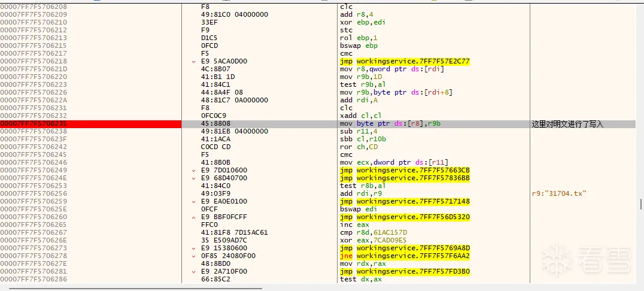Select instruction mov r9b,1D
Screen dimensions: 644x291
pos(360,77)
